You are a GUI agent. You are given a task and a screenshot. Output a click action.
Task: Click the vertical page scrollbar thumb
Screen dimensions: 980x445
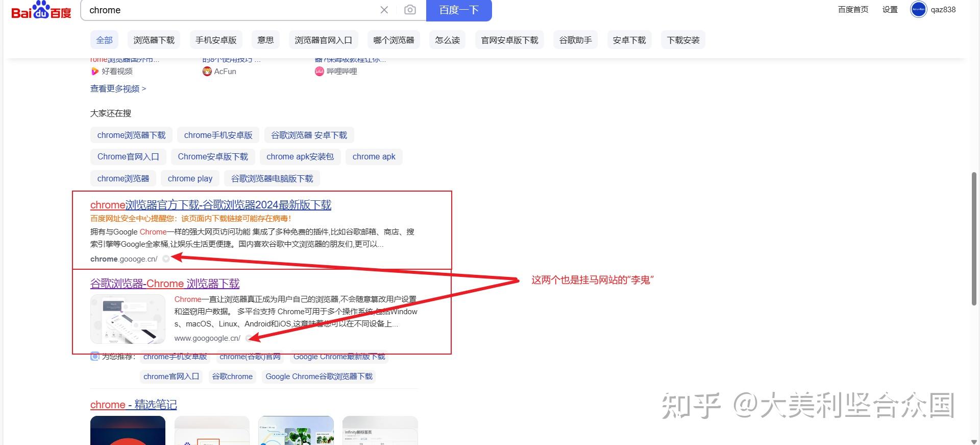coord(974,239)
